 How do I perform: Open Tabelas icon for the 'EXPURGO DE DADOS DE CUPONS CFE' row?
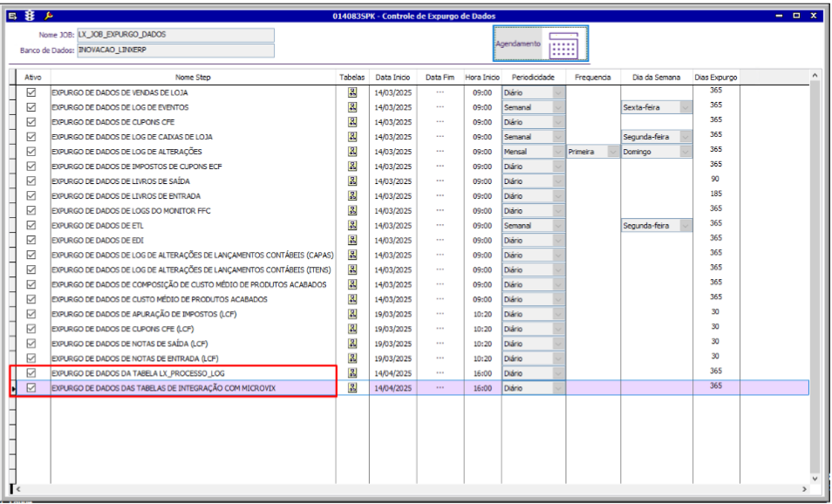(352, 122)
